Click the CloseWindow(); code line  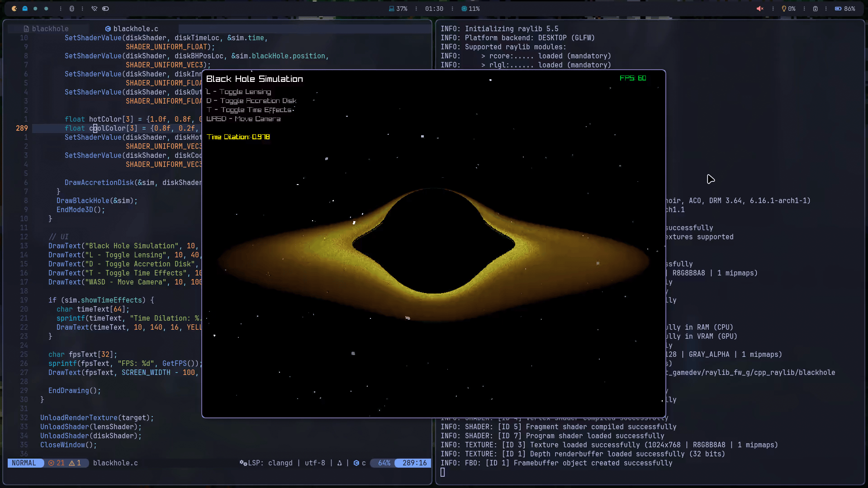point(68,445)
